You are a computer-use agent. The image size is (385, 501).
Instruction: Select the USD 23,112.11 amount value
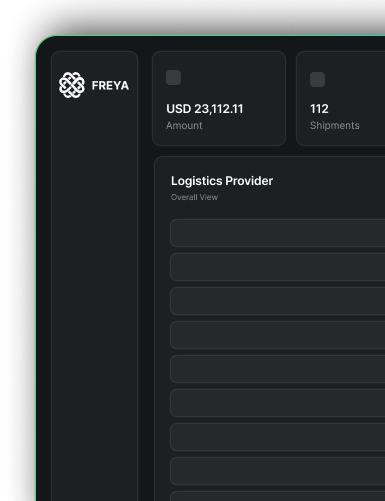(x=205, y=109)
